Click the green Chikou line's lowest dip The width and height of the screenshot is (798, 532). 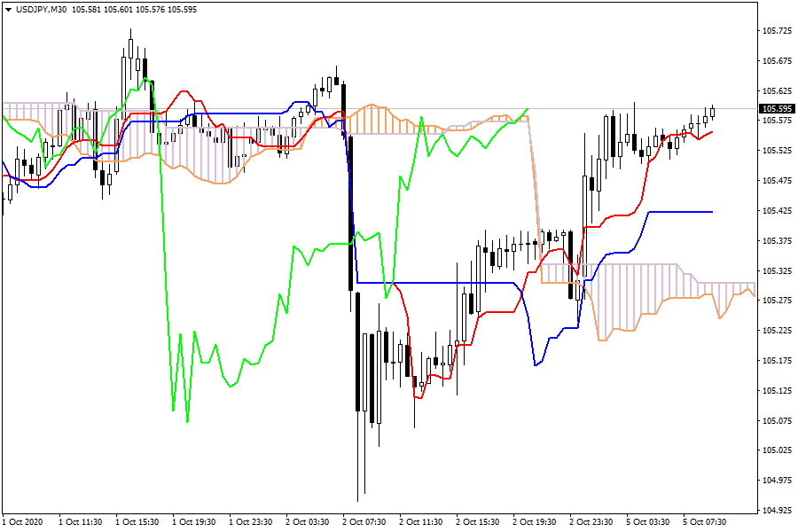187,421
